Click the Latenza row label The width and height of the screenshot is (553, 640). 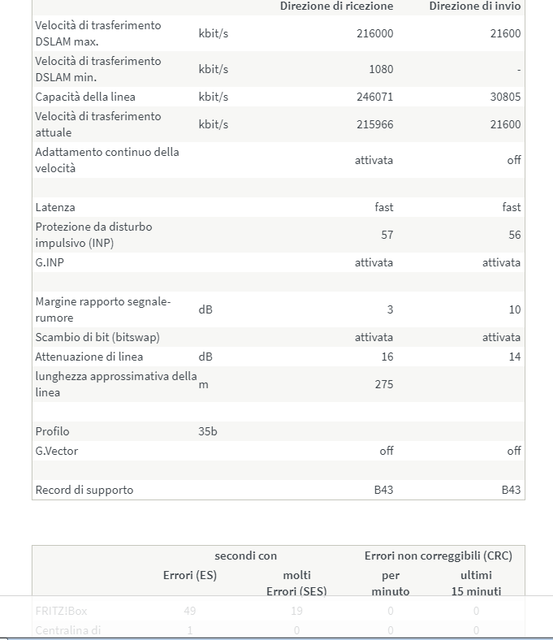(55, 207)
